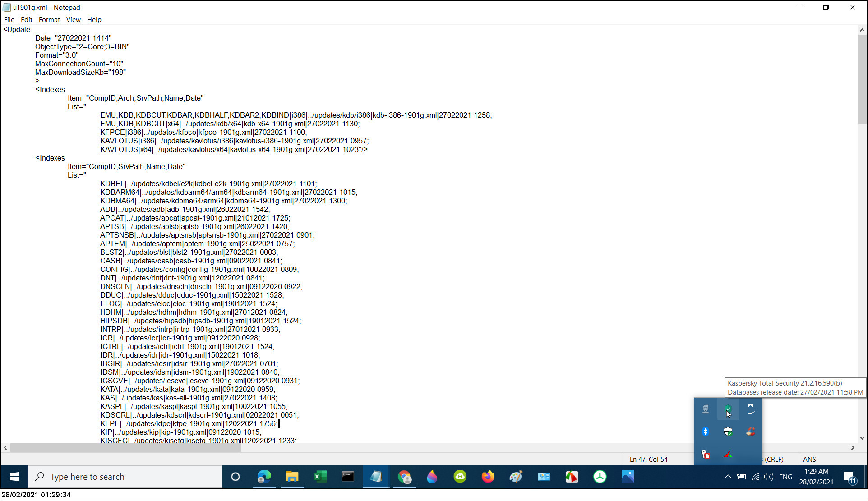Click key with red lock tray icon
This screenshot has width=868, height=501.
click(x=706, y=454)
